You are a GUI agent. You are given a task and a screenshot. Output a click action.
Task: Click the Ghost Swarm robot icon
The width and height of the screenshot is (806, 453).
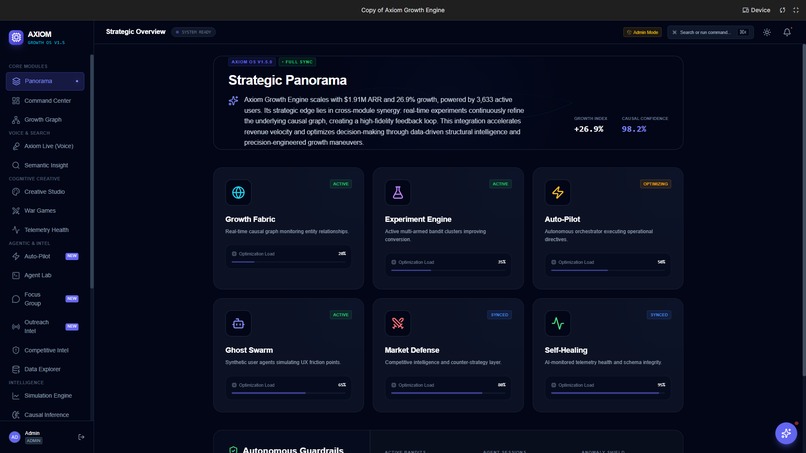[x=238, y=323]
